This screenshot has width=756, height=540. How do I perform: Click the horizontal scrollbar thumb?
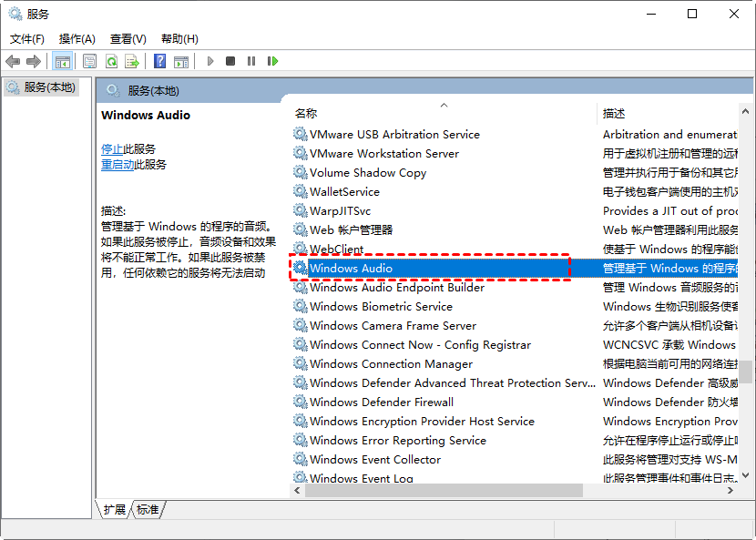pos(444,490)
